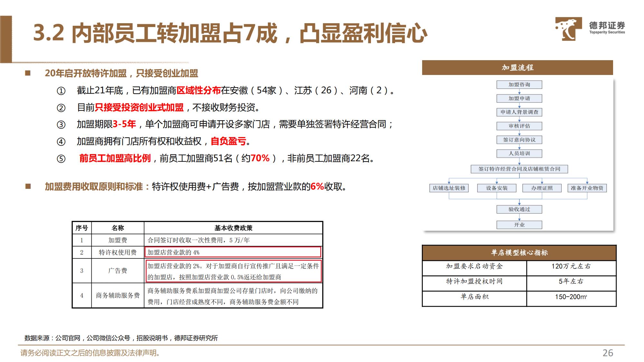Select the 审核评估 step box
Image resolution: width=644 pixels, height=362 pixels.
click(519, 126)
